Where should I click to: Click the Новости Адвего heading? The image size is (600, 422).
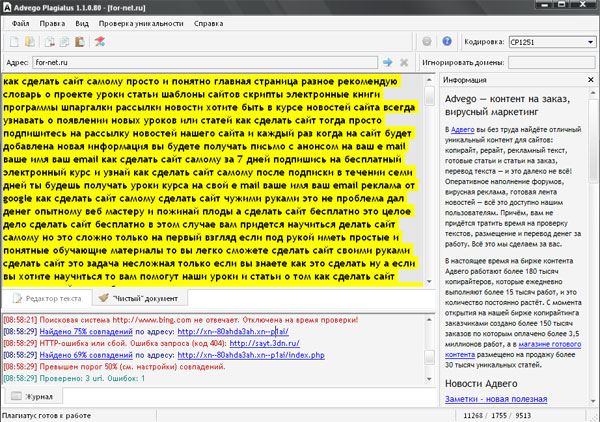481,383
